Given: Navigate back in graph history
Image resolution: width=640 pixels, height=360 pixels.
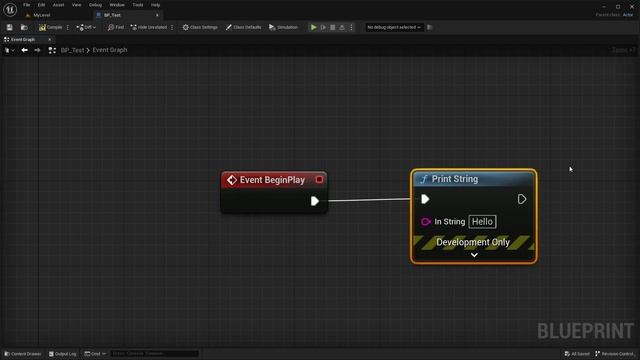Looking at the screenshot, I should click(x=24, y=50).
